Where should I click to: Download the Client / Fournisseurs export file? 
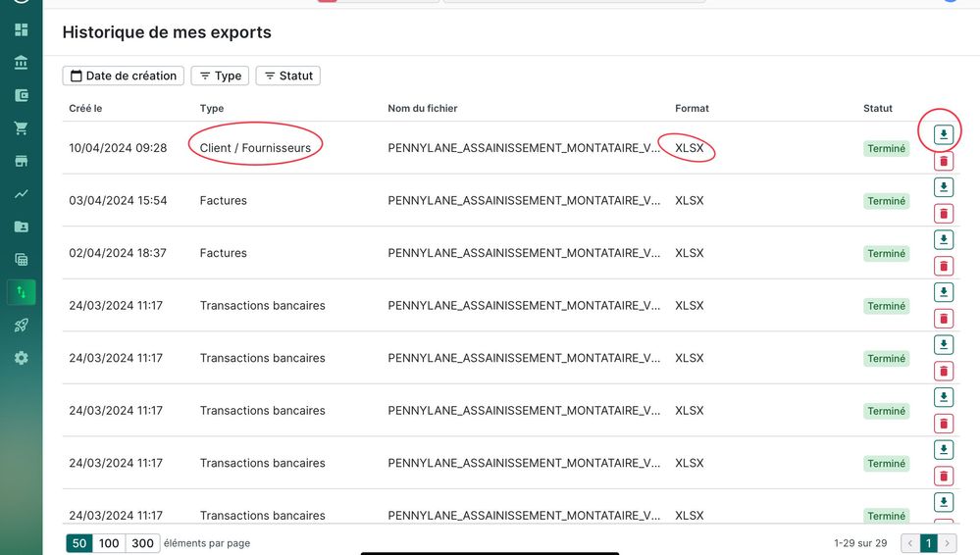coord(943,134)
